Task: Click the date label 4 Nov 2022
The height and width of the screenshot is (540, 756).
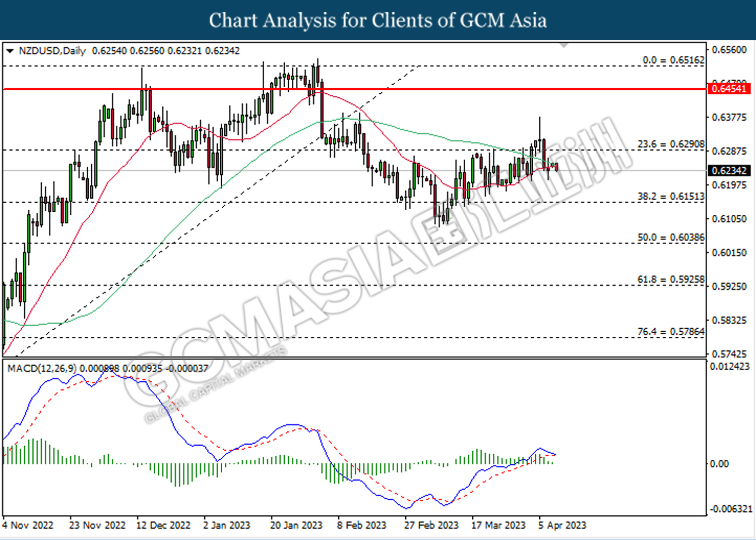Action: point(28,525)
